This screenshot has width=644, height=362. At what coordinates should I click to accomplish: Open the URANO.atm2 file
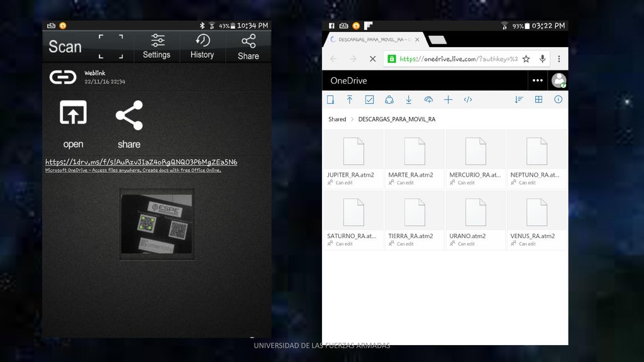point(475,221)
